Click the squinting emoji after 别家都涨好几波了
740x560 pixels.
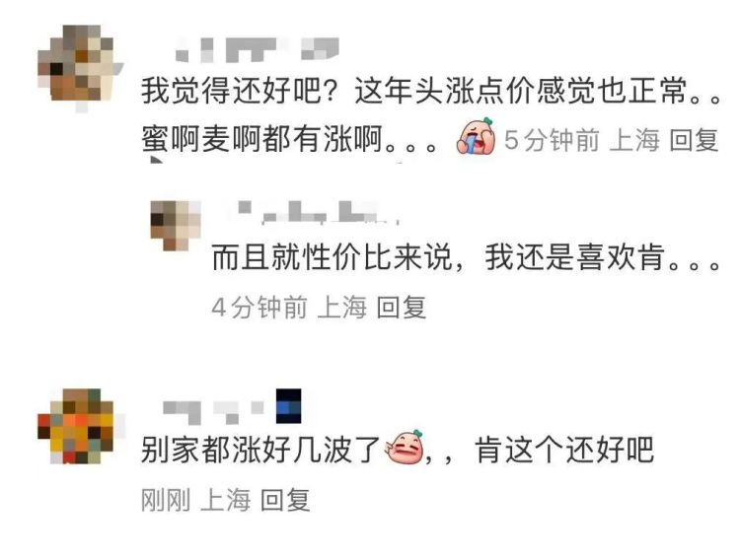tap(405, 448)
